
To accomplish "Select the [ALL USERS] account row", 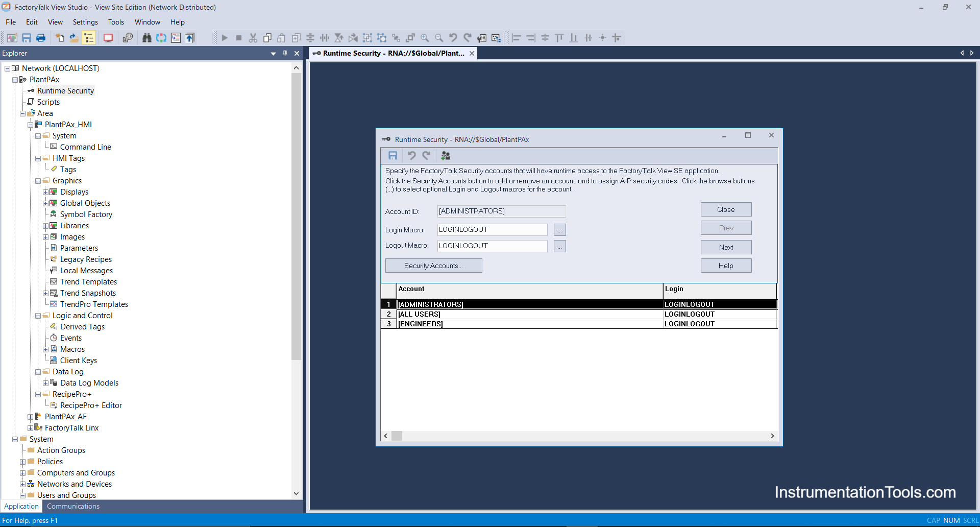I will click(579, 314).
